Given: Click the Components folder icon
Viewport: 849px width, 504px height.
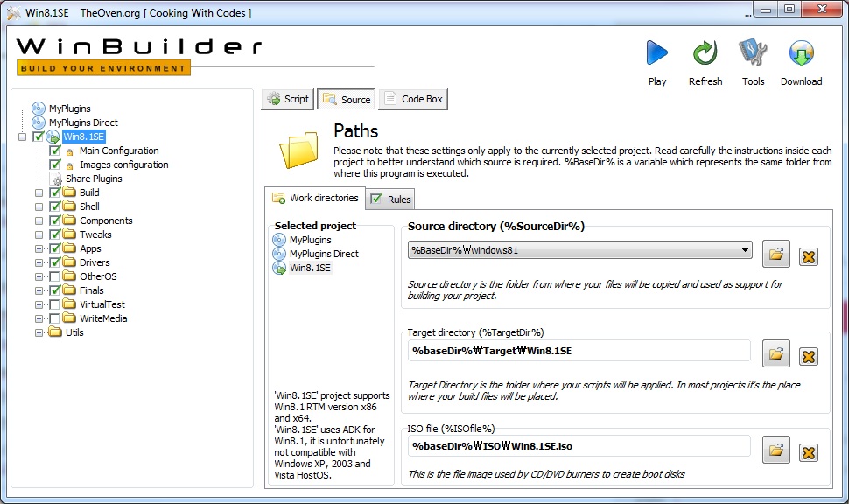Looking at the screenshot, I should tap(69, 220).
